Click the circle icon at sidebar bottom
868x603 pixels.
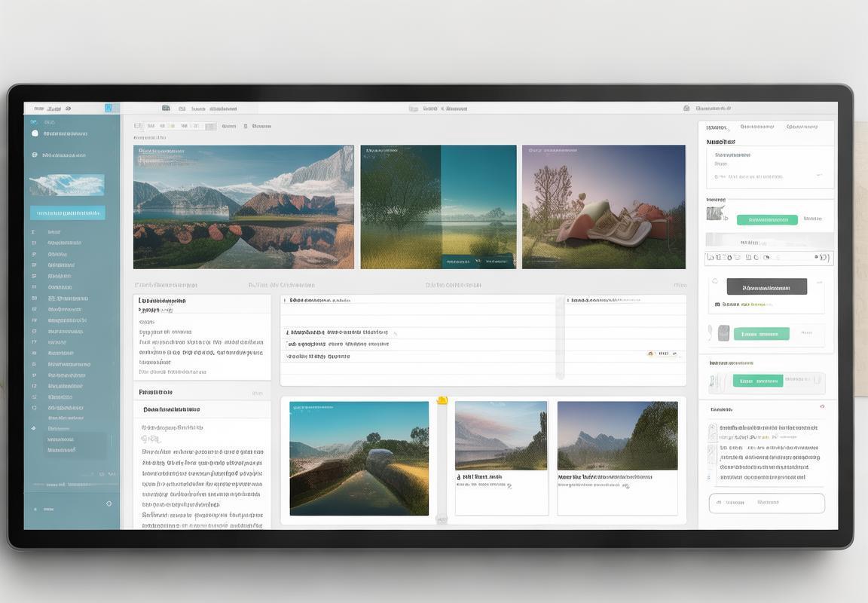point(108,504)
